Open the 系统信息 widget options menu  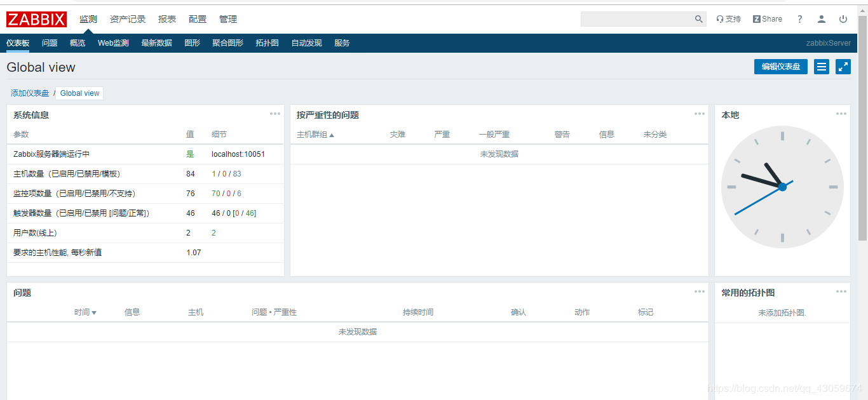(x=275, y=114)
